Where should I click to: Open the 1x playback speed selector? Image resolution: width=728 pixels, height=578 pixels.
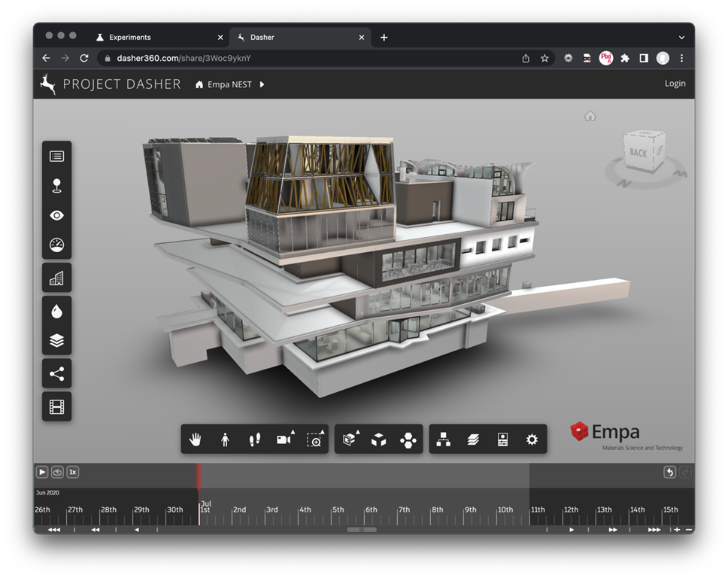click(72, 472)
